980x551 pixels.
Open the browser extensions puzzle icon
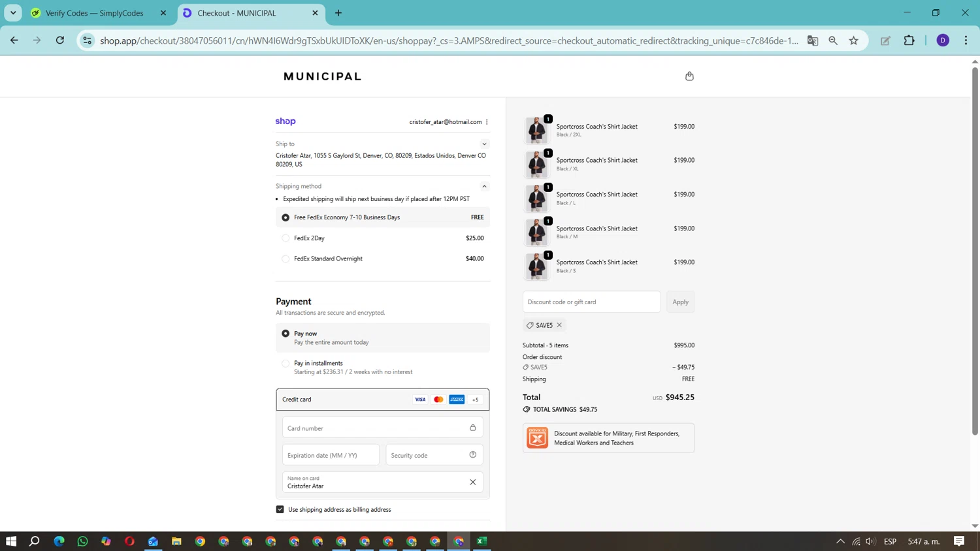click(909, 40)
